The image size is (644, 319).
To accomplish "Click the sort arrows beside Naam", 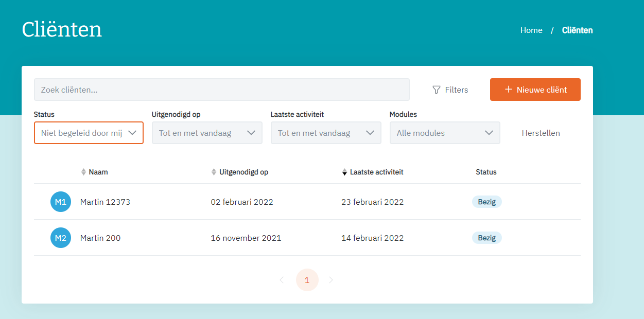I will click(x=83, y=172).
